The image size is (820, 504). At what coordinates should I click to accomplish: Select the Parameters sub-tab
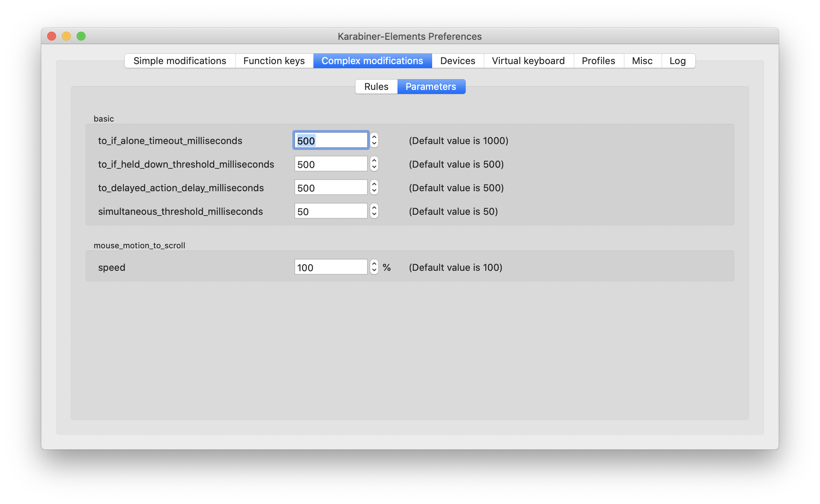pos(431,87)
